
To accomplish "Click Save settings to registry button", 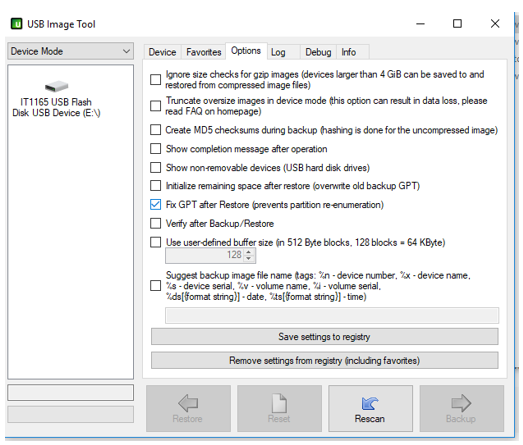I will 325,337.
